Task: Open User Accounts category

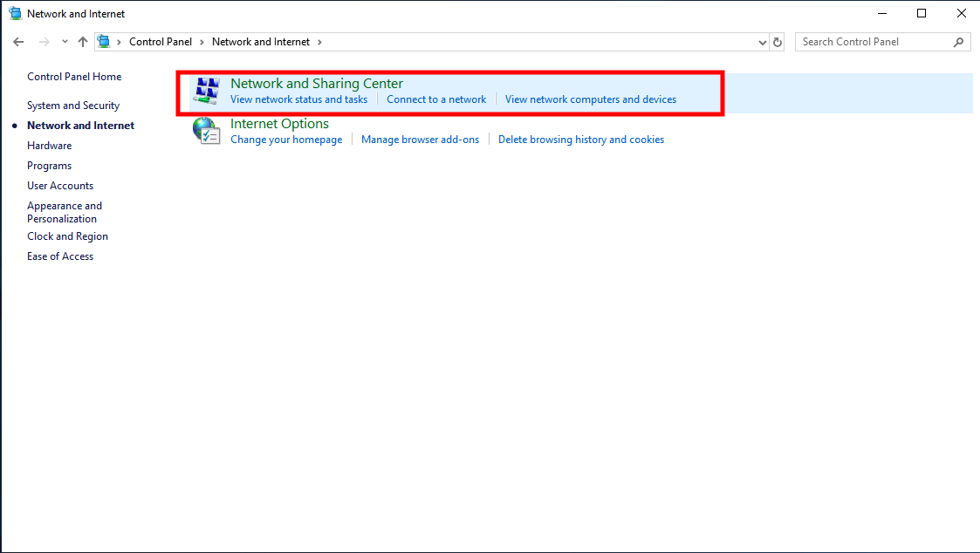Action: [x=60, y=186]
